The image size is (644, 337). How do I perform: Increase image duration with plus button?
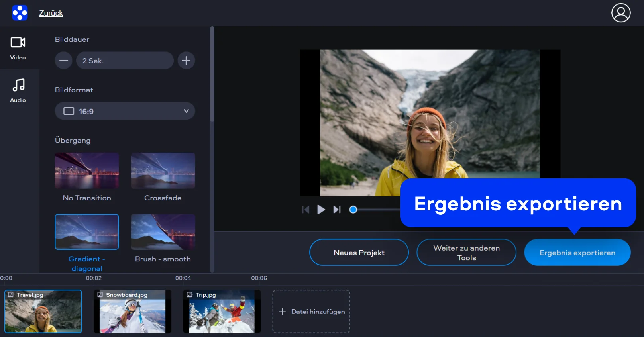click(186, 61)
